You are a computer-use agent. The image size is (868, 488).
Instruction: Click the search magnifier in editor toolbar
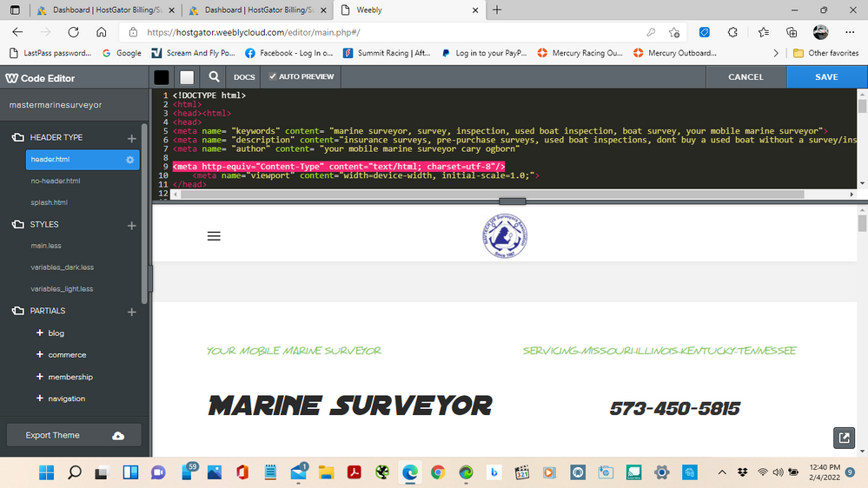pyautogui.click(x=214, y=76)
